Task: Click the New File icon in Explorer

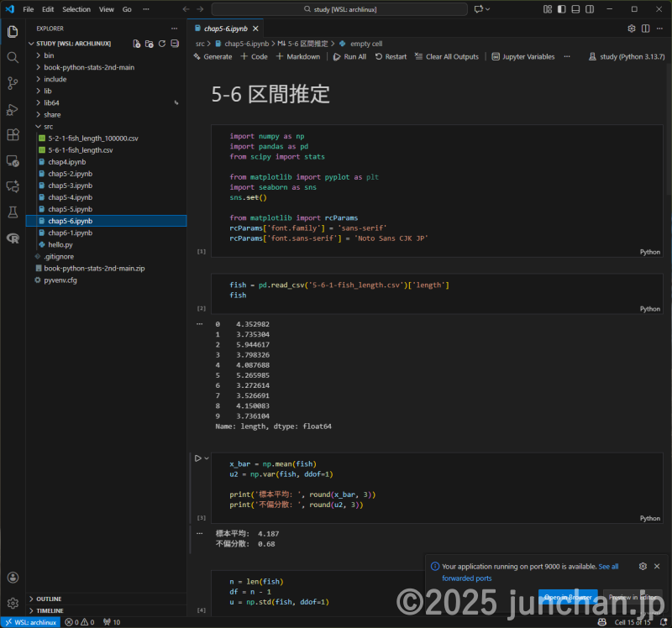Action: click(137, 44)
